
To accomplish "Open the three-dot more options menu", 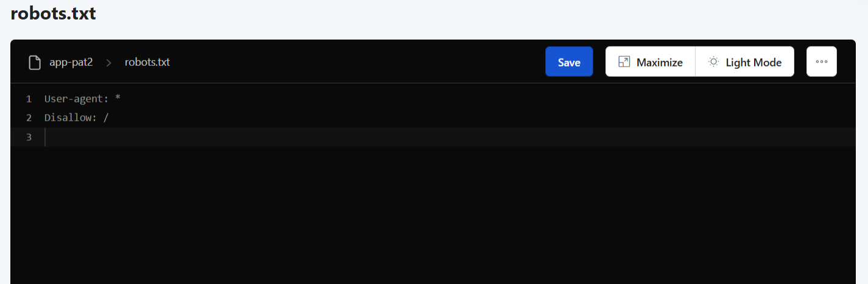I will 821,62.
